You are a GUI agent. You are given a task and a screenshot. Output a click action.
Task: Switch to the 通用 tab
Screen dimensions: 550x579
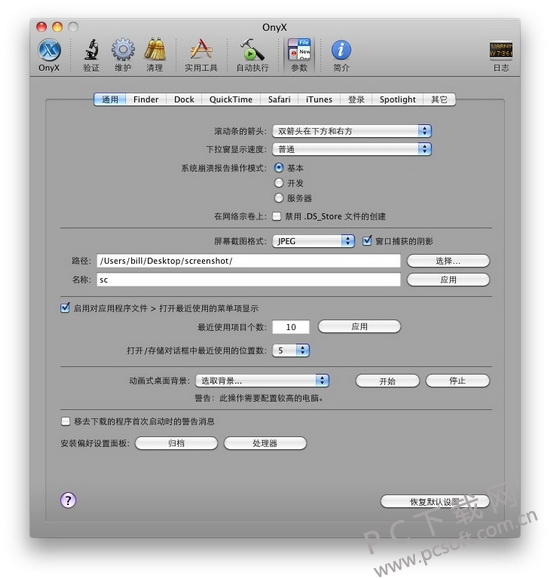pyautogui.click(x=110, y=99)
